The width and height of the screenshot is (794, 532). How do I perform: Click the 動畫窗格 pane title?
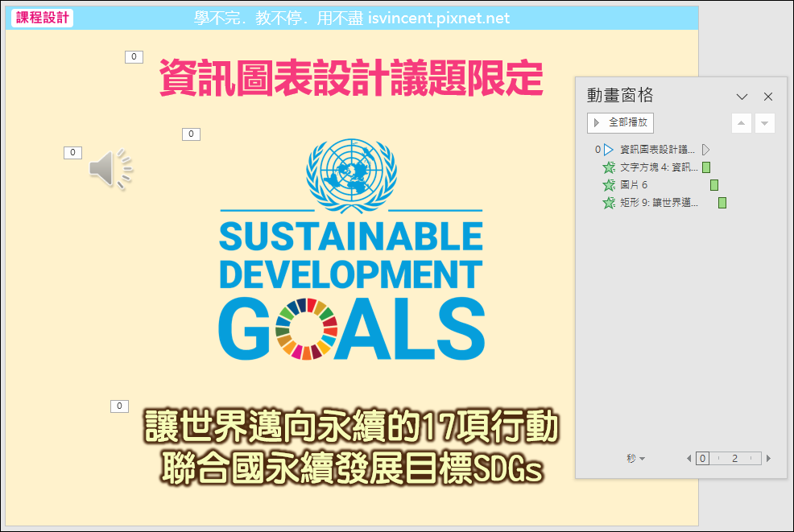pos(620,95)
